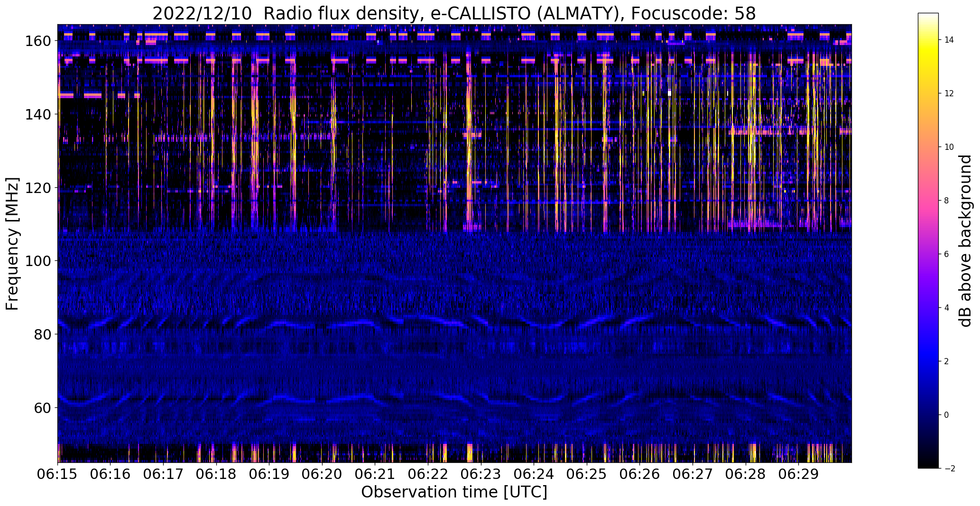Click the colorbar tick value 10
The image size is (980, 506).
[x=949, y=147]
